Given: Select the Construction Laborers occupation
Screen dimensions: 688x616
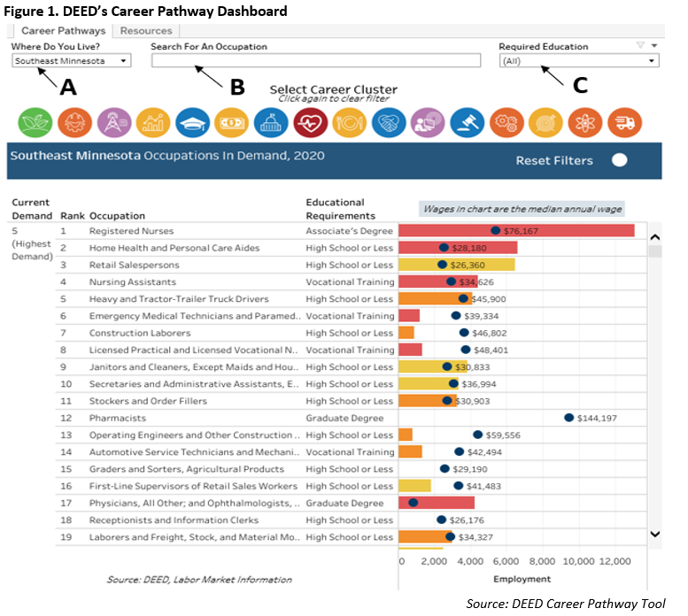Looking at the screenshot, I should pyautogui.click(x=140, y=333).
